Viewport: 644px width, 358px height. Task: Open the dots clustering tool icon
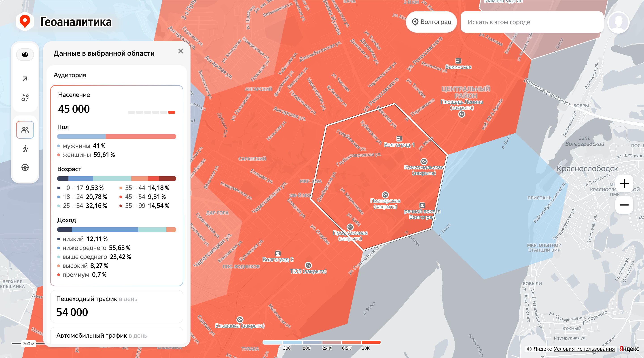pyautogui.click(x=25, y=98)
